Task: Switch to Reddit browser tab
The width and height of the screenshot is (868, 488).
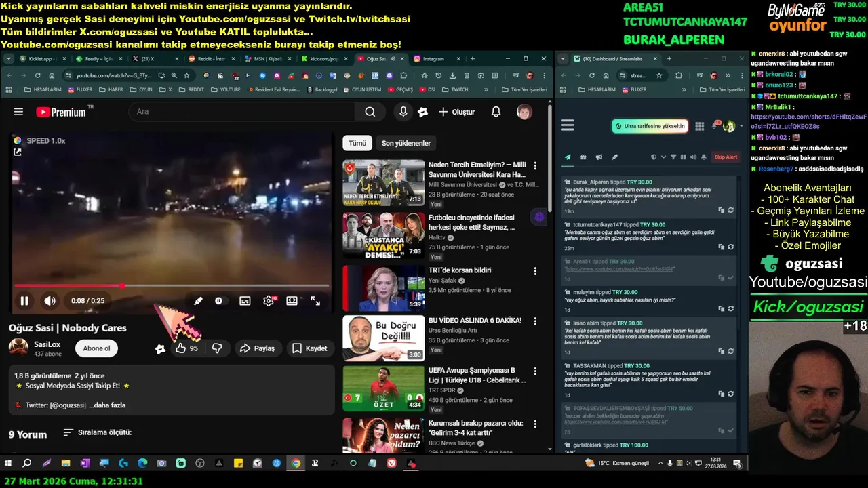Action: [210, 59]
